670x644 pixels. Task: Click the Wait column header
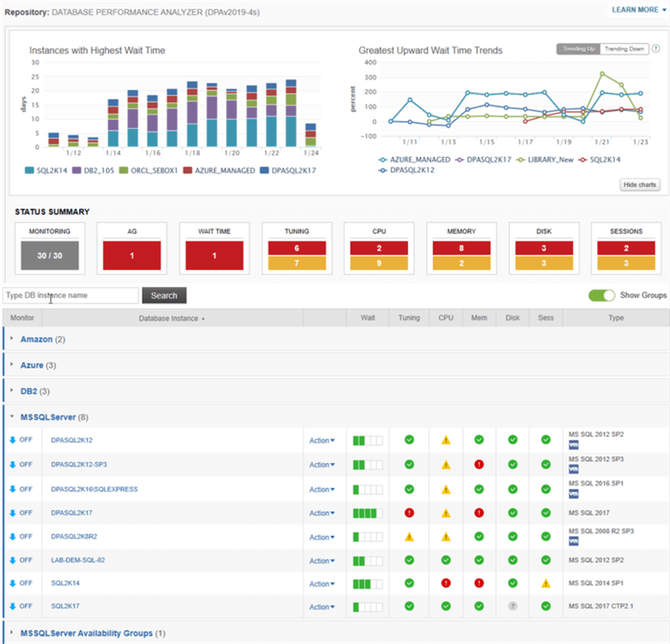pyautogui.click(x=368, y=318)
